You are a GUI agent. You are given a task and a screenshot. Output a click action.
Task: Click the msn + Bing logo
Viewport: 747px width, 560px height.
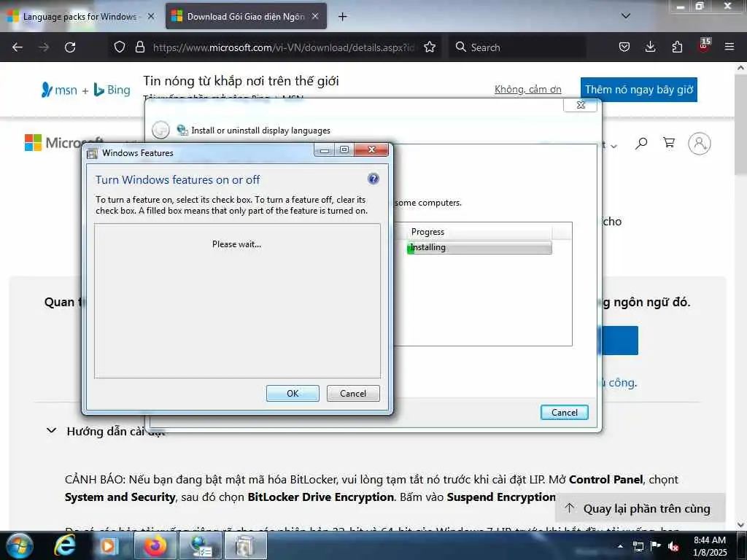86,90
